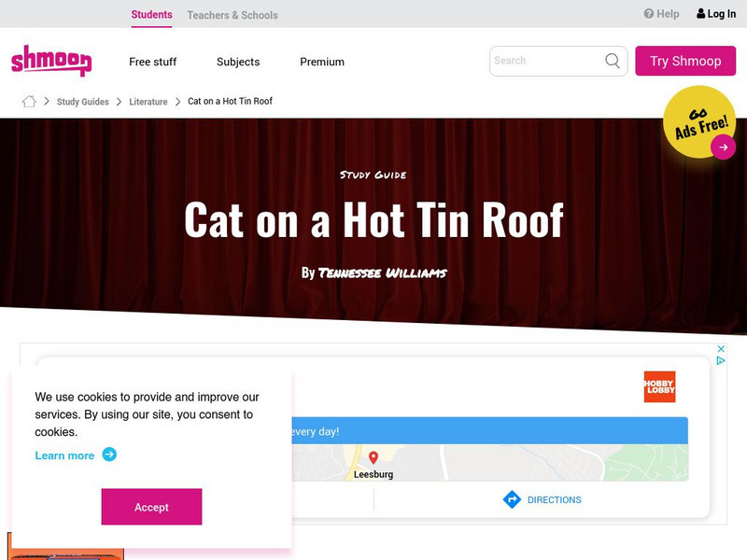Open the Free stuff menu
747x560 pixels.
tap(152, 62)
